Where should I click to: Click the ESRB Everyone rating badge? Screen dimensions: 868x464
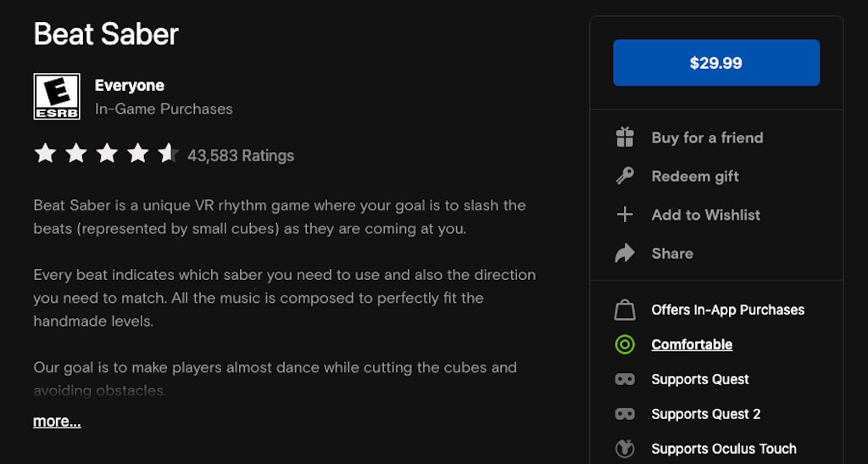click(x=57, y=97)
